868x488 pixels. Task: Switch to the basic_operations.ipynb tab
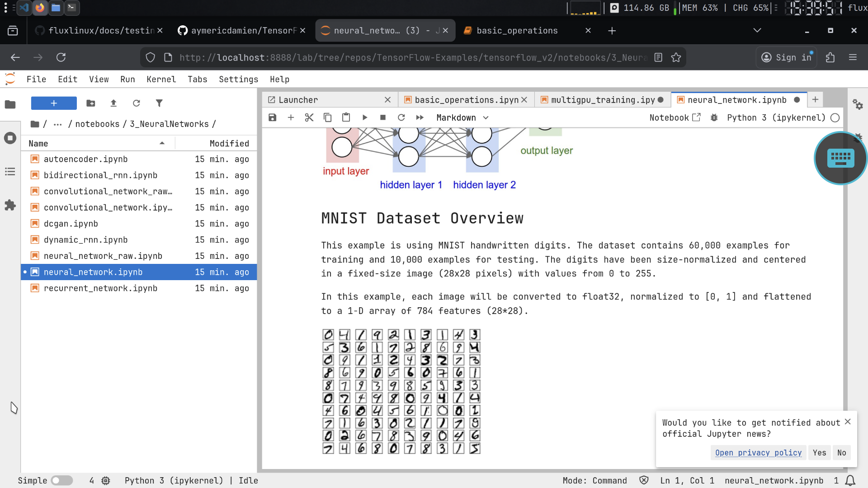coord(466,100)
